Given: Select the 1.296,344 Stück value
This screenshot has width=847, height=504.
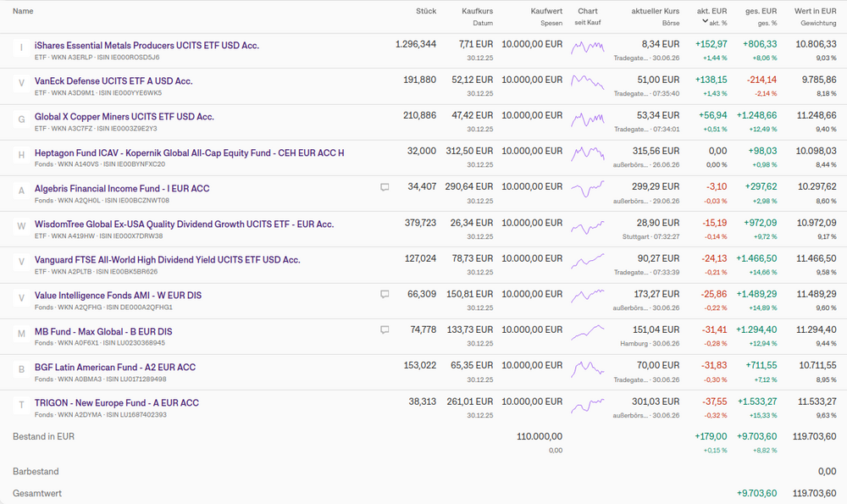Looking at the screenshot, I should (x=415, y=44).
